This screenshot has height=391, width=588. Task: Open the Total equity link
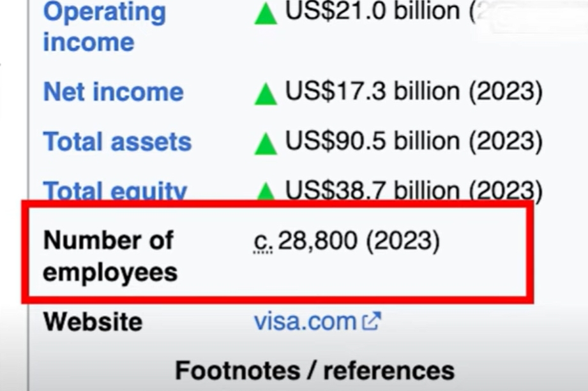tap(115, 190)
